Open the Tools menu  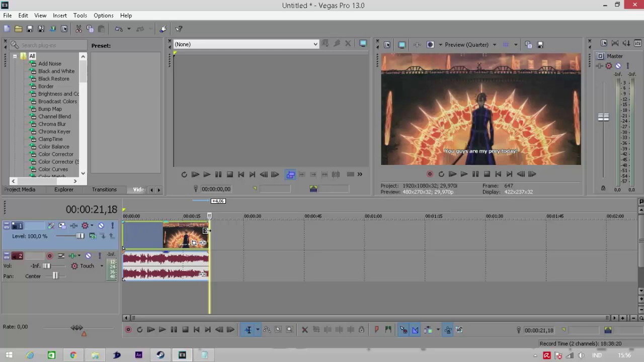pyautogui.click(x=80, y=16)
